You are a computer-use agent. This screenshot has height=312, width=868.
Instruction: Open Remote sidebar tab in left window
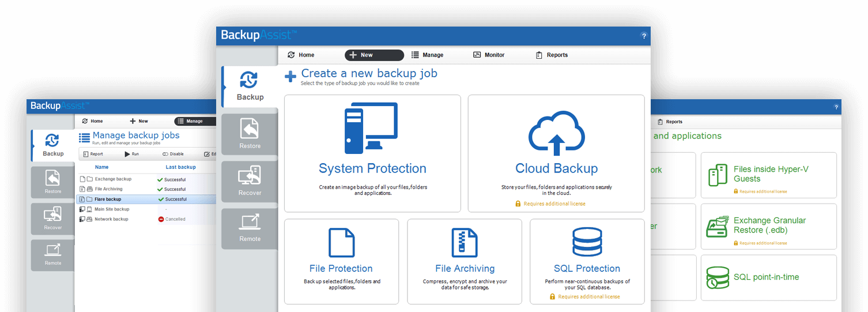coord(53,255)
